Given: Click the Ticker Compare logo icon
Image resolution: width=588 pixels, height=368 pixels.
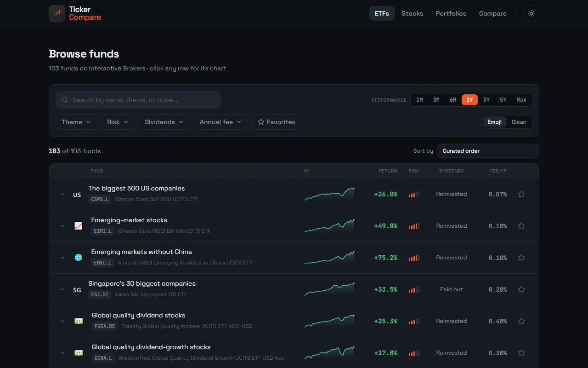Looking at the screenshot, I should tap(57, 13).
